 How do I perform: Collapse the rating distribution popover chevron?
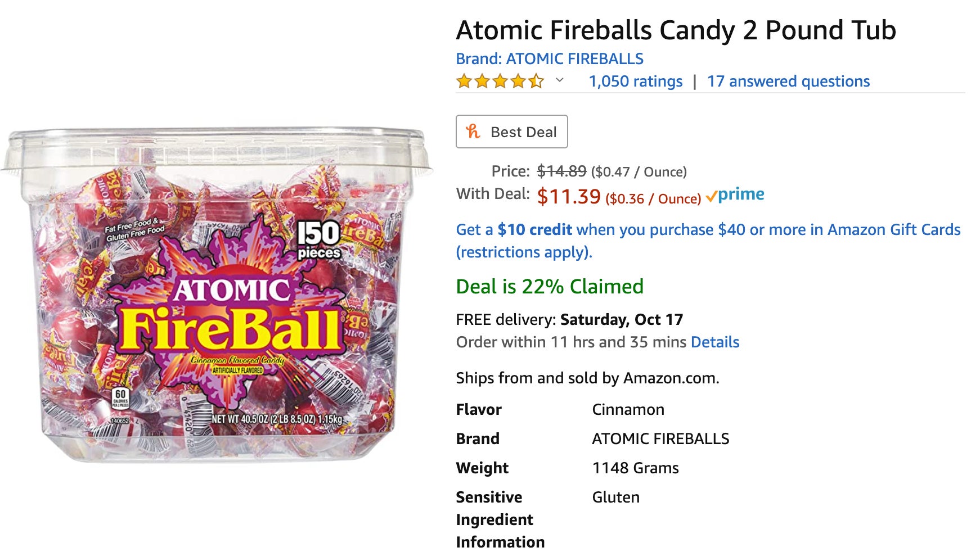click(x=559, y=83)
